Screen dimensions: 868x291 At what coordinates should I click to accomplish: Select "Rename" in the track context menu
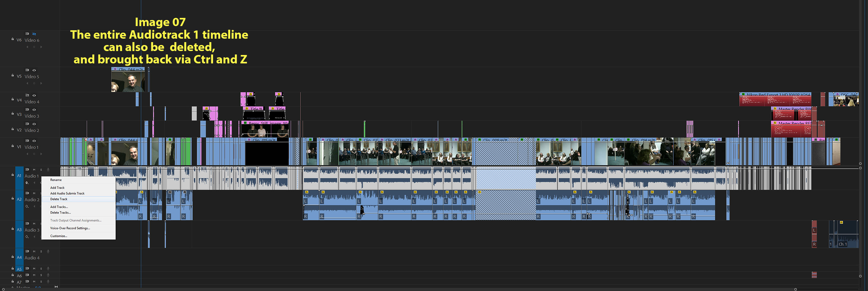pyautogui.click(x=56, y=180)
